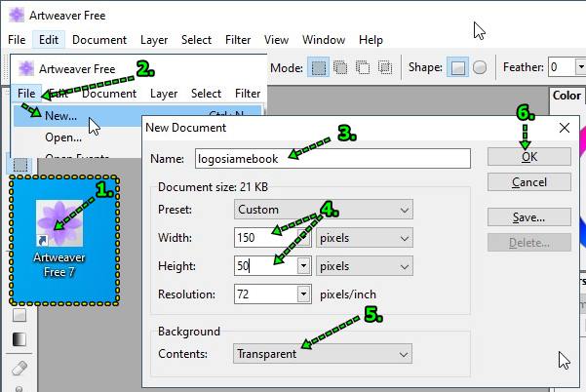The width and height of the screenshot is (586, 392).
Task: Switch to the Color panel tab
Action: point(566,96)
